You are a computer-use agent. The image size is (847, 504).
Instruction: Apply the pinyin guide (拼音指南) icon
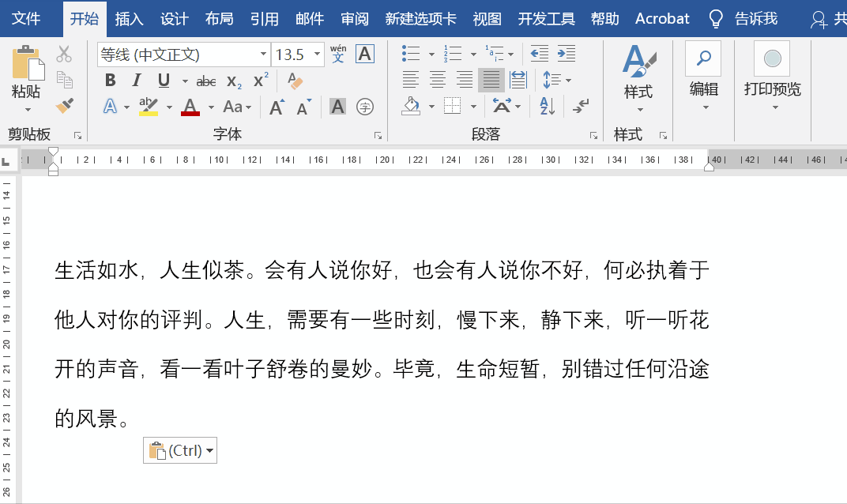[337, 54]
